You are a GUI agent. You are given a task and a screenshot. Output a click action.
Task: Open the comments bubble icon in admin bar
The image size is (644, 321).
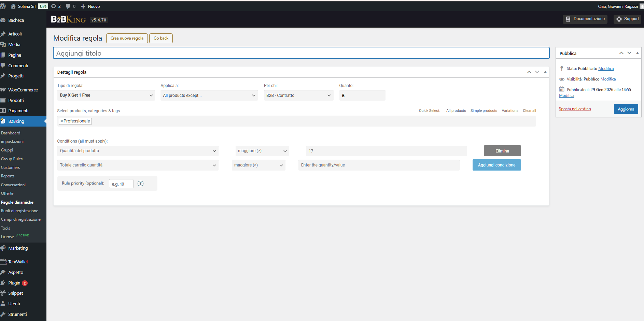coord(68,6)
